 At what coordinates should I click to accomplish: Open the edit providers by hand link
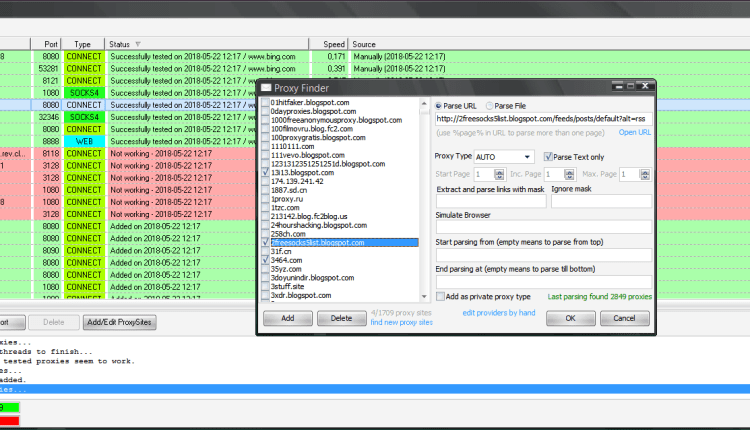(x=498, y=313)
